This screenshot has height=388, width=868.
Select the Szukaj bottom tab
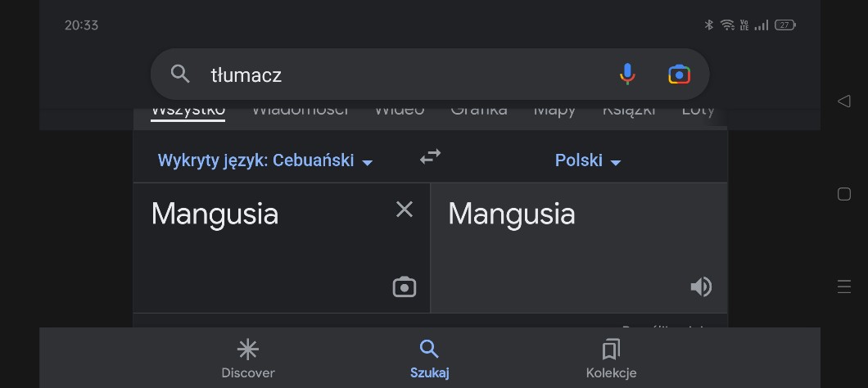[x=429, y=359]
